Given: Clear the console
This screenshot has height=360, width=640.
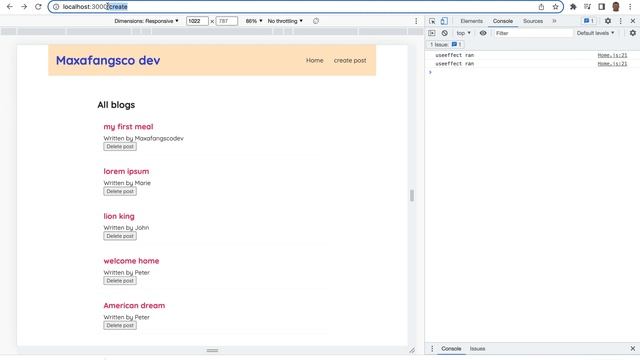Looking at the screenshot, I should (444, 33).
